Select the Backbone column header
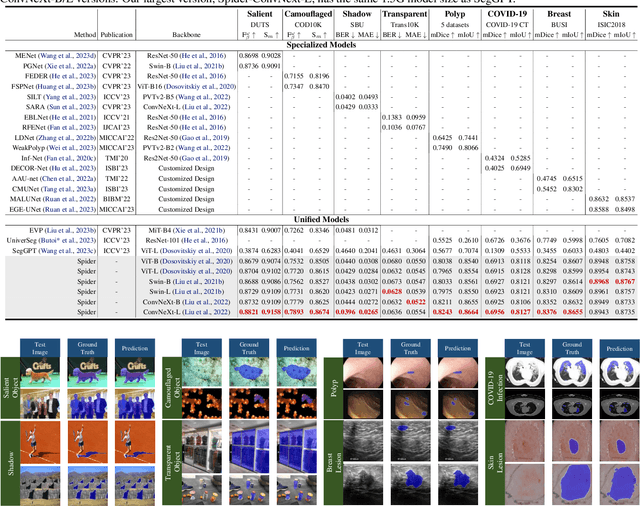 pyautogui.click(x=186, y=35)
